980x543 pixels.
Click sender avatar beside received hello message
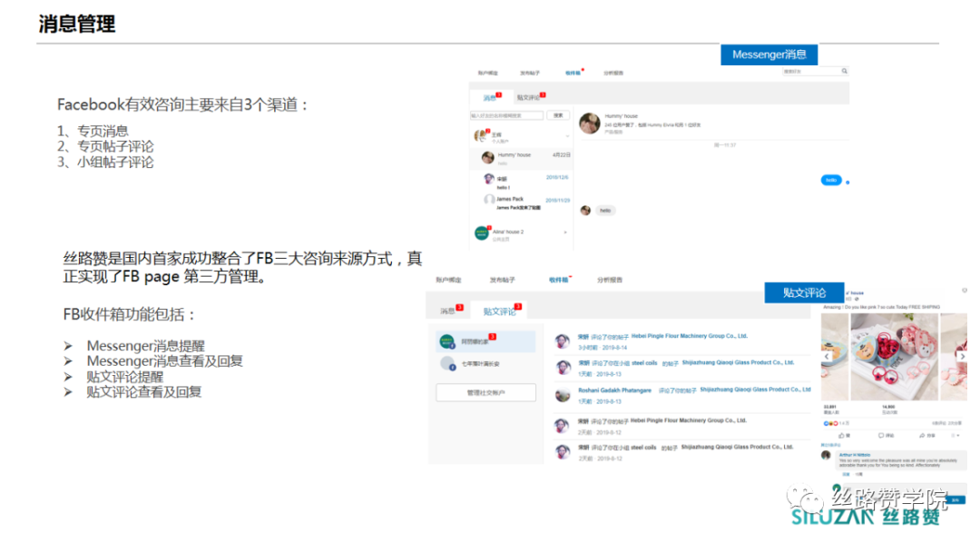pyautogui.click(x=585, y=211)
